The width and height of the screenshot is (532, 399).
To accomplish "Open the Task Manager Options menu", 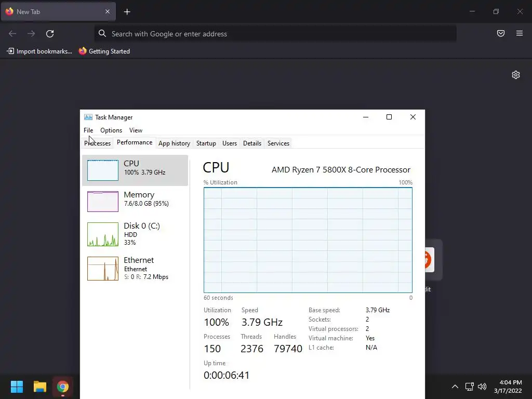I will (x=111, y=130).
